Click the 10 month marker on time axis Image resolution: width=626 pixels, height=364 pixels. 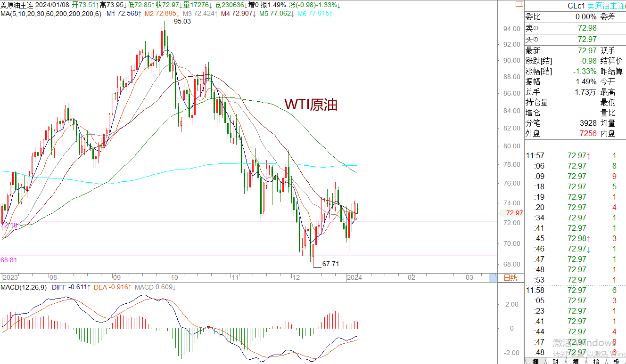click(x=174, y=278)
